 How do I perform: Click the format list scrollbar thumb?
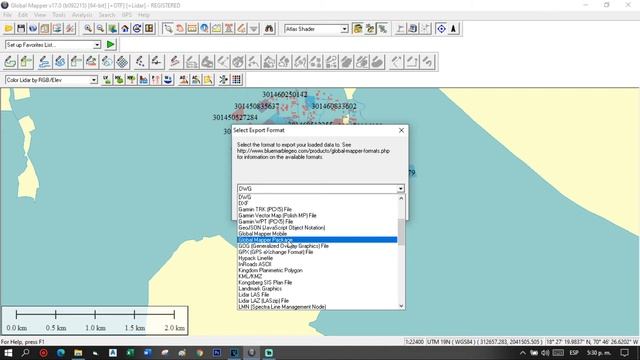pyautogui.click(x=401, y=232)
